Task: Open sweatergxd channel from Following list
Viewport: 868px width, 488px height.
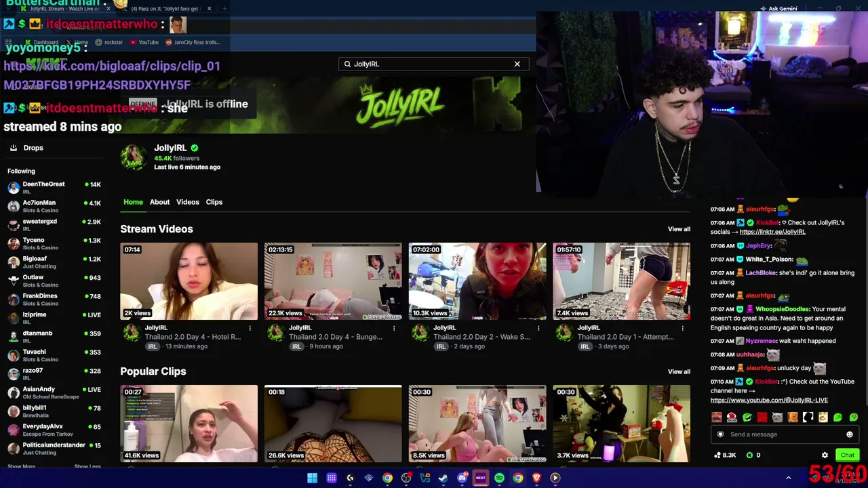Action: 54,224
